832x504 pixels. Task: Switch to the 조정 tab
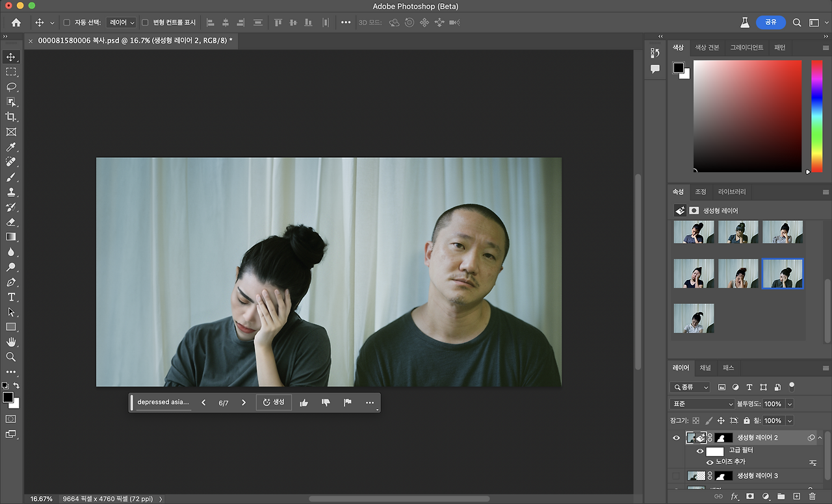coord(701,192)
